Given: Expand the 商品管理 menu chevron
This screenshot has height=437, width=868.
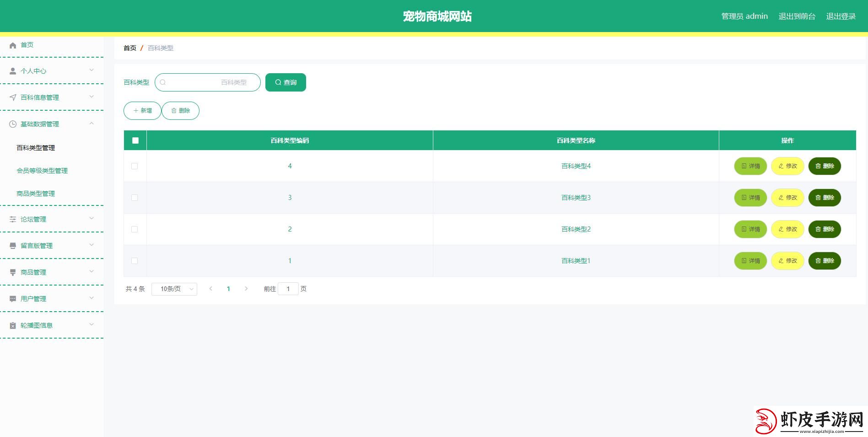Looking at the screenshot, I should click(92, 271).
